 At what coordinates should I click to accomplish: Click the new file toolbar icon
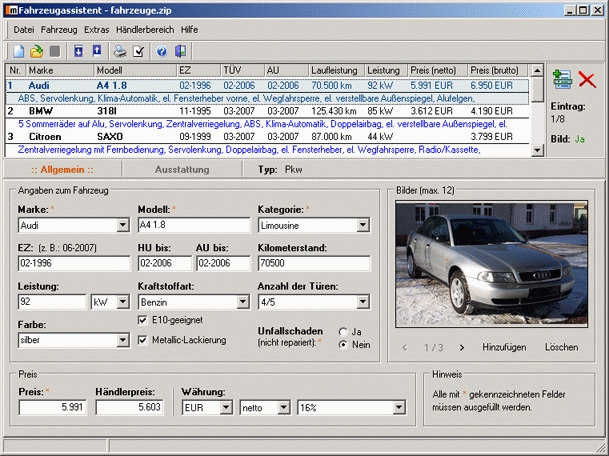(x=19, y=51)
